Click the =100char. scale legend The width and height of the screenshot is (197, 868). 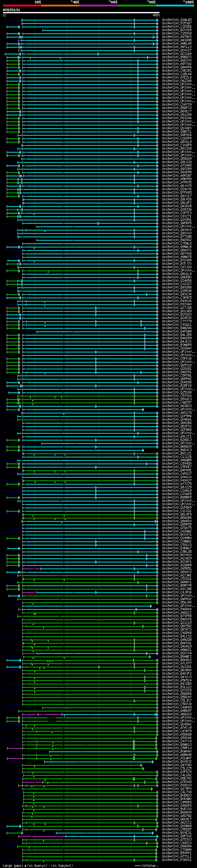point(150,866)
